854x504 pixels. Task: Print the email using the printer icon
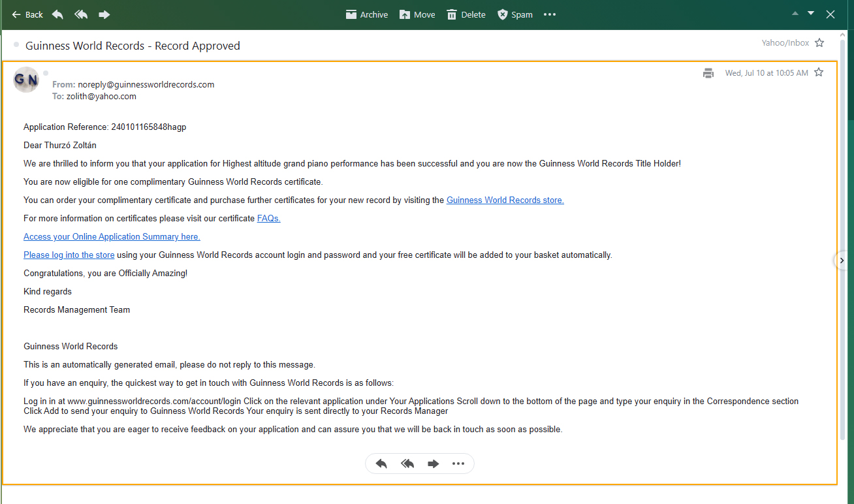pos(708,73)
